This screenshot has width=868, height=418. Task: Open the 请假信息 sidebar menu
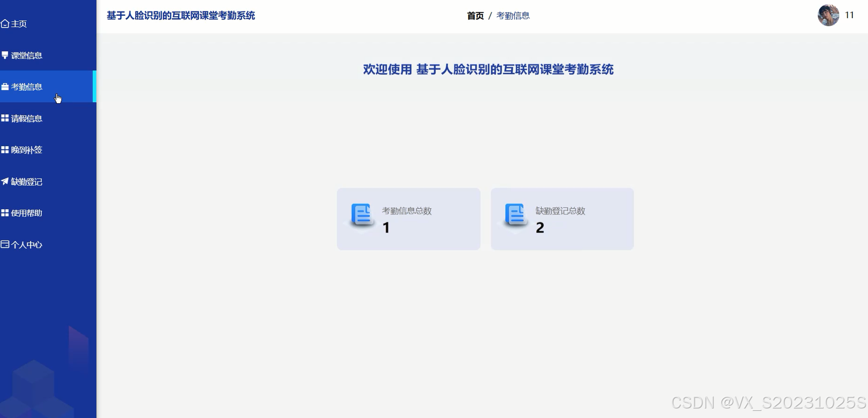point(48,118)
